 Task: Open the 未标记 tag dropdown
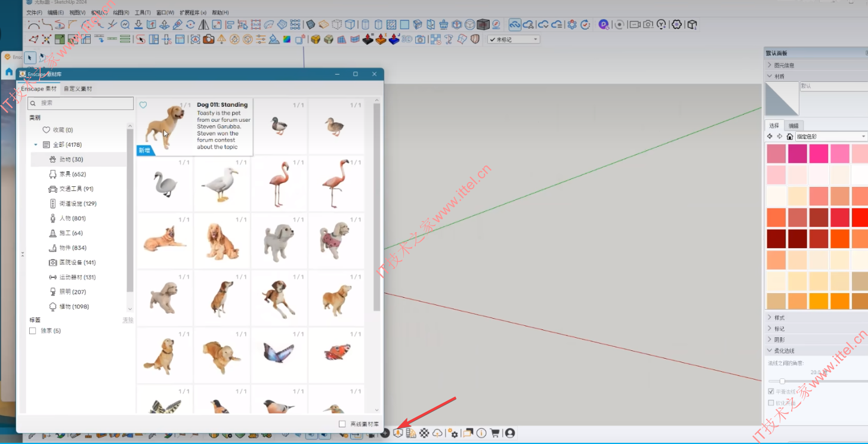tap(514, 39)
